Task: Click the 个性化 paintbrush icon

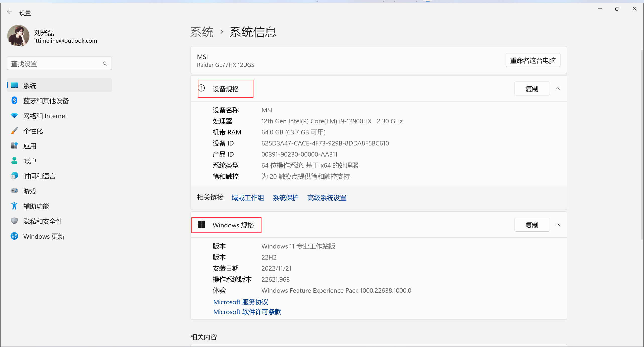Action: click(x=14, y=131)
